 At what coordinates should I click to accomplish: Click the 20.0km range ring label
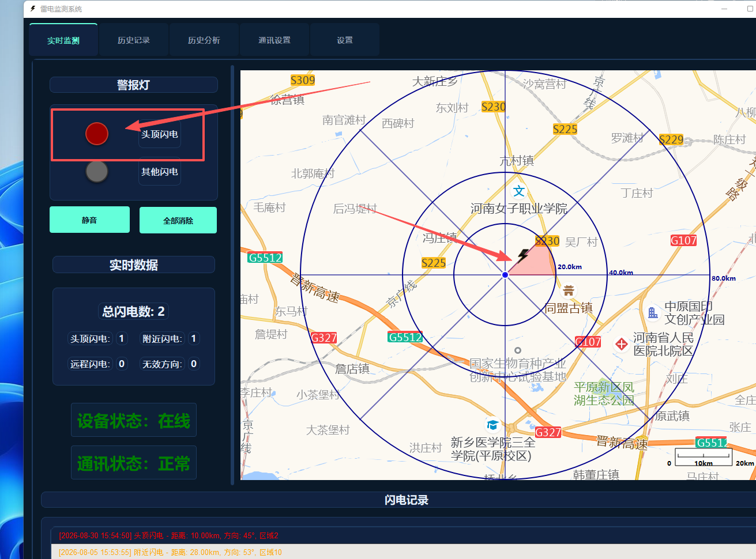(x=570, y=267)
